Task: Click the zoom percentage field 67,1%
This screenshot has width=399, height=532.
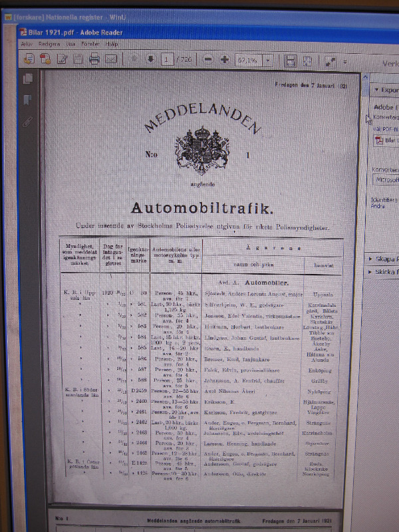Action: (248, 61)
